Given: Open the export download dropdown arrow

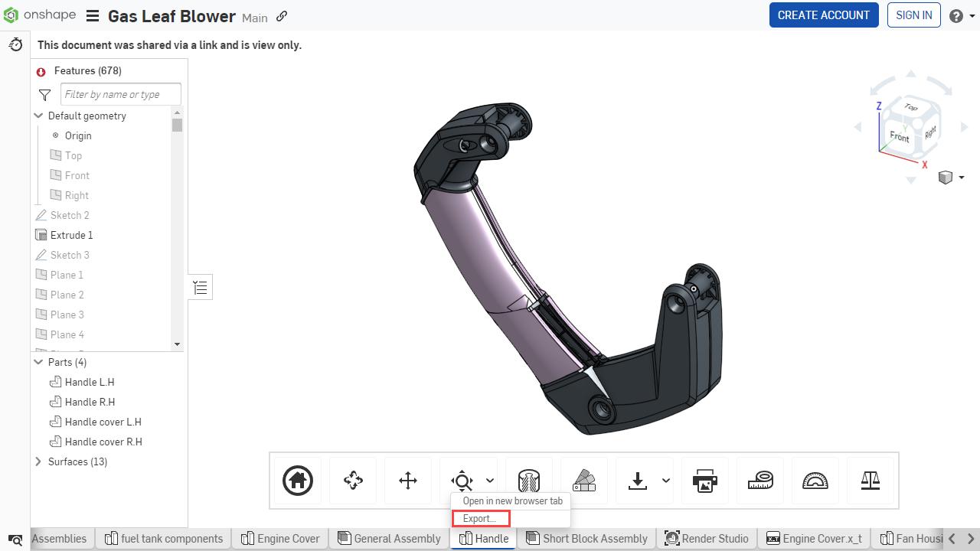Looking at the screenshot, I should [x=664, y=481].
